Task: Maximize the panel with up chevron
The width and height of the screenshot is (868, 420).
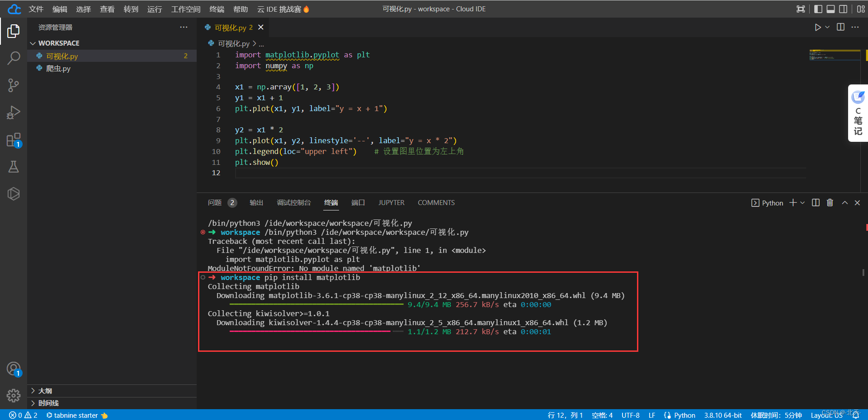Action: (844, 203)
